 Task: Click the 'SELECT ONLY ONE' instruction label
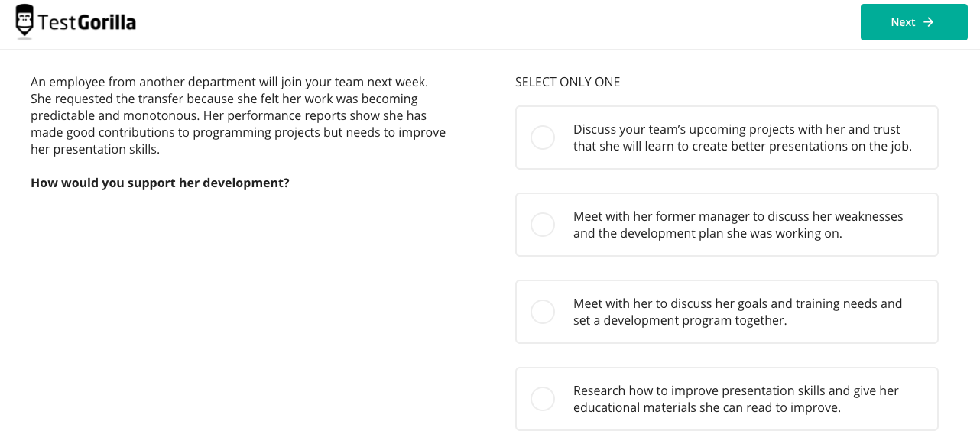[x=567, y=82]
